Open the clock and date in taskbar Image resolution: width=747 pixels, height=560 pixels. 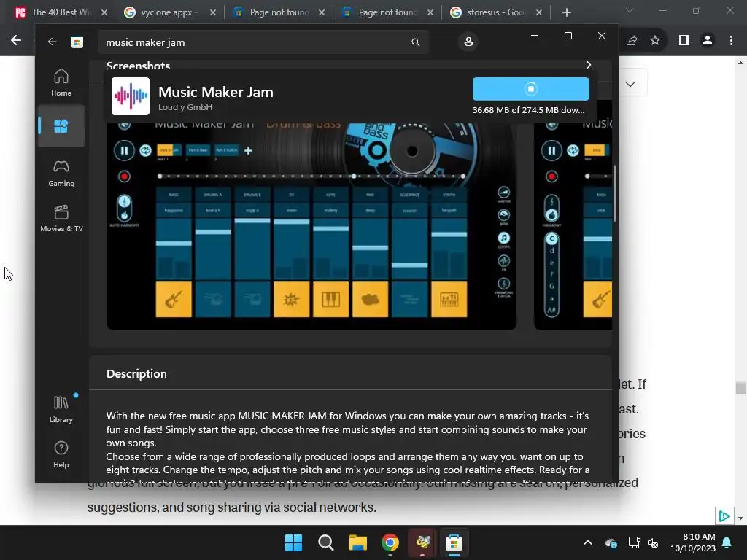[693, 542]
